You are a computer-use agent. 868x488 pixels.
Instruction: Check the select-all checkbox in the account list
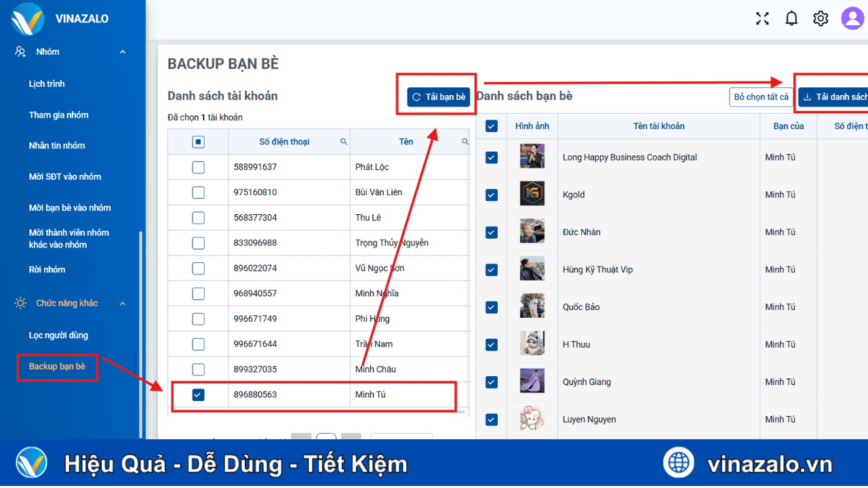coord(197,141)
